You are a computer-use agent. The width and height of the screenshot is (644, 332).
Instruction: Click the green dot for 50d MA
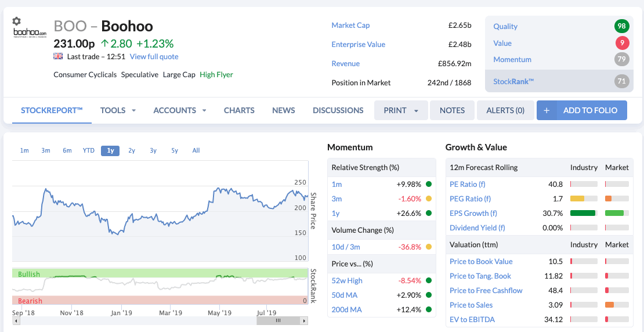point(428,295)
